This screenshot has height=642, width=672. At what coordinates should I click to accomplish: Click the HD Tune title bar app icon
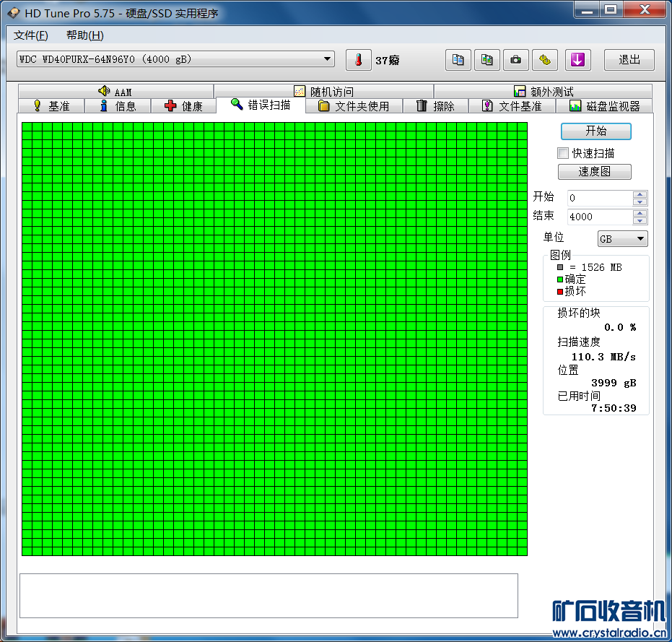(13, 13)
